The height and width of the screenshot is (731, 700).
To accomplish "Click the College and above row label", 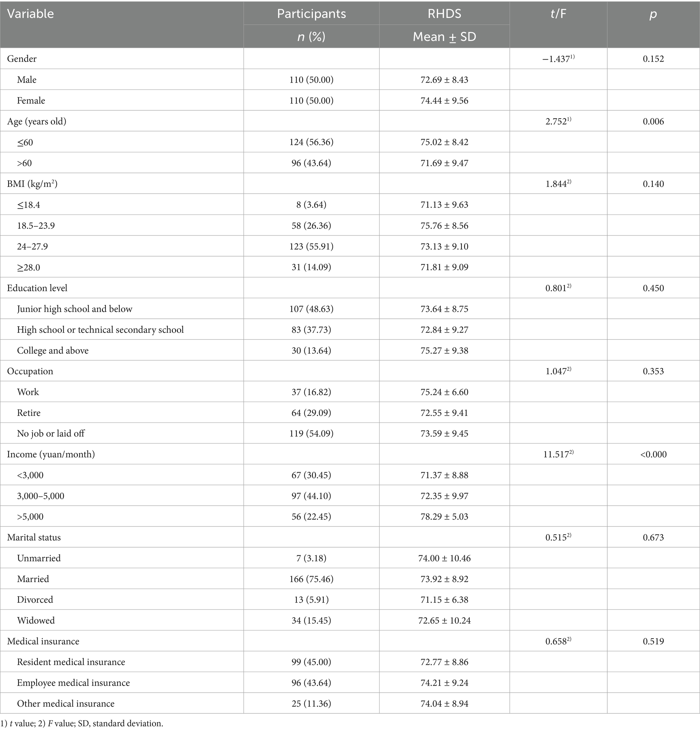I will tap(52, 350).
